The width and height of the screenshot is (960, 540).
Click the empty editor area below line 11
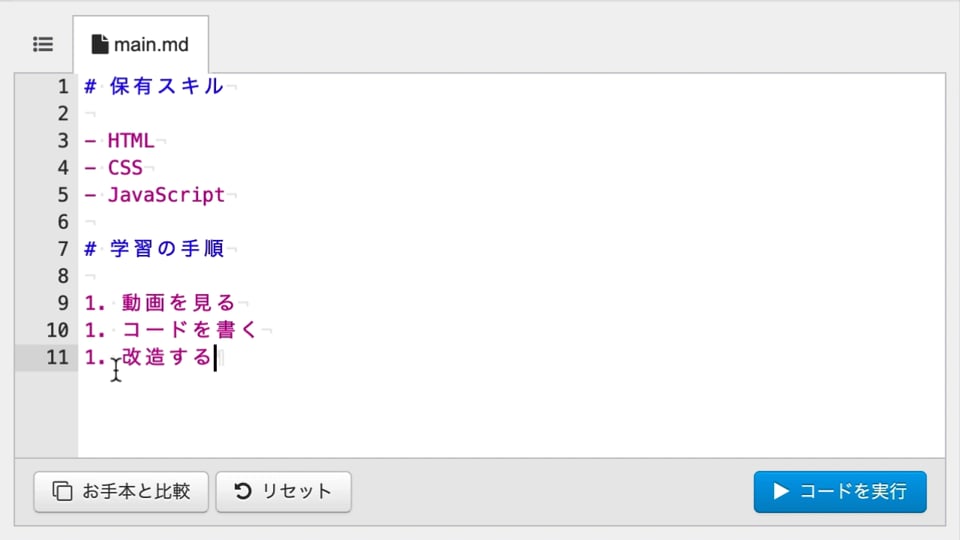[511, 413]
